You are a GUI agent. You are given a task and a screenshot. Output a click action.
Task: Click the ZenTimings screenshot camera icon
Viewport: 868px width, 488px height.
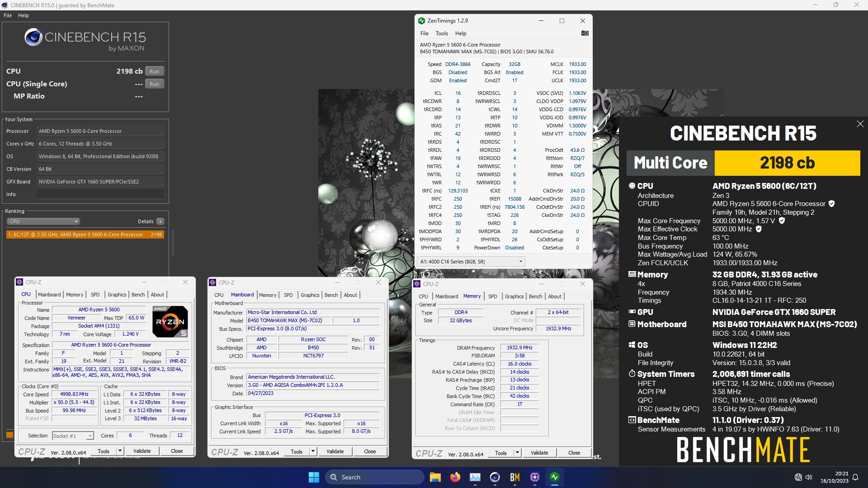[x=585, y=33]
